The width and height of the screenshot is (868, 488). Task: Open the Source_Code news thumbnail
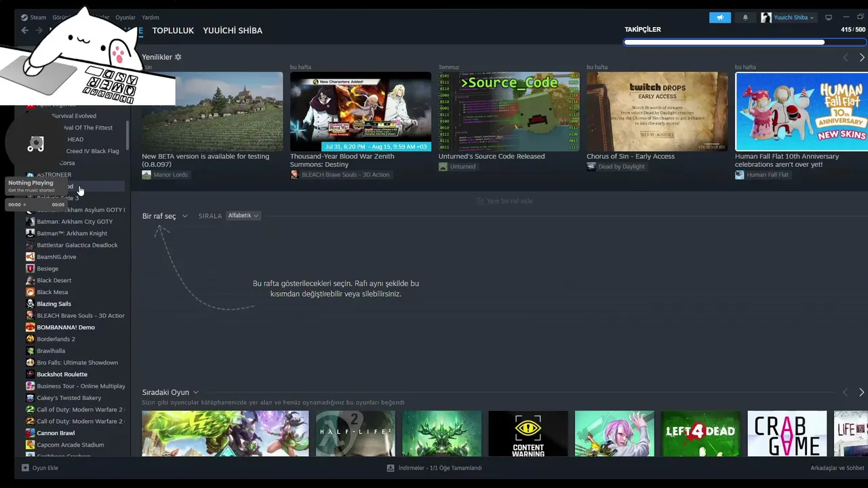tap(509, 111)
